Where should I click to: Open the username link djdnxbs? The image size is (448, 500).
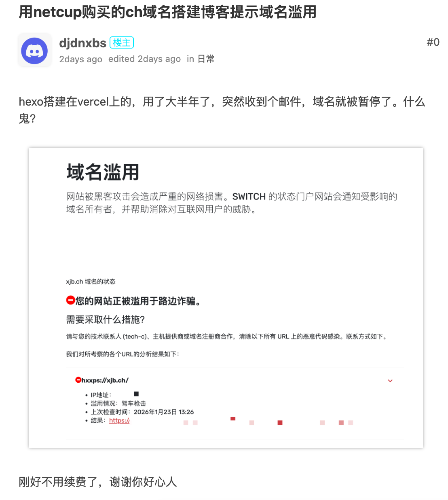point(83,43)
